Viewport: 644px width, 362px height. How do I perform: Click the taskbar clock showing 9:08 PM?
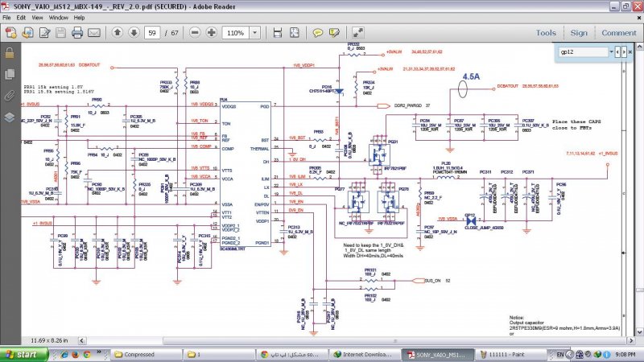pyautogui.click(x=625, y=354)
